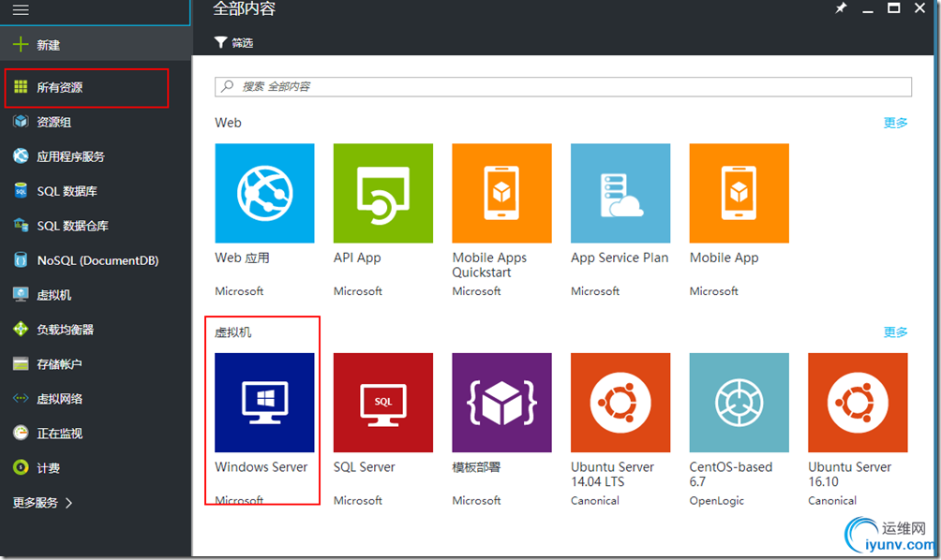Click the 筛选 filter funnel icon
941x560 pixels.
tap(221, 42)
